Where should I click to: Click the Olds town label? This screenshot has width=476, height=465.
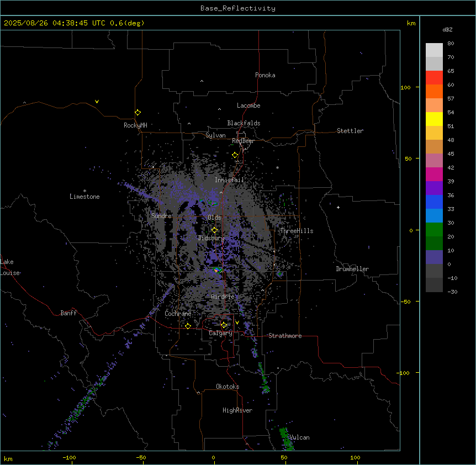point(214,218)
